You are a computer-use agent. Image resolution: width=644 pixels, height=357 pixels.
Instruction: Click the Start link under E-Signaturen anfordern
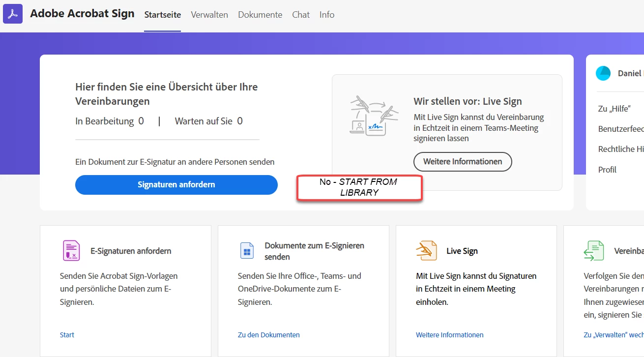tap(67, 335)
